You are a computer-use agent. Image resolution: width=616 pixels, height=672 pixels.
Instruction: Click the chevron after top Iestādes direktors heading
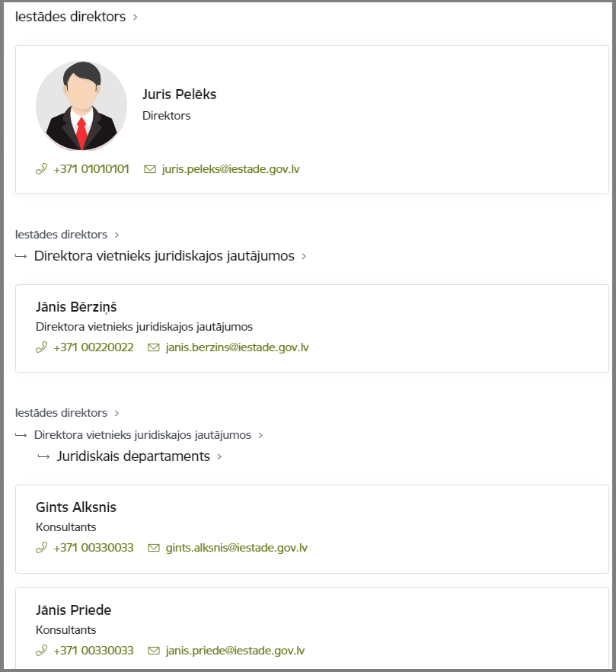coord(136,17)
